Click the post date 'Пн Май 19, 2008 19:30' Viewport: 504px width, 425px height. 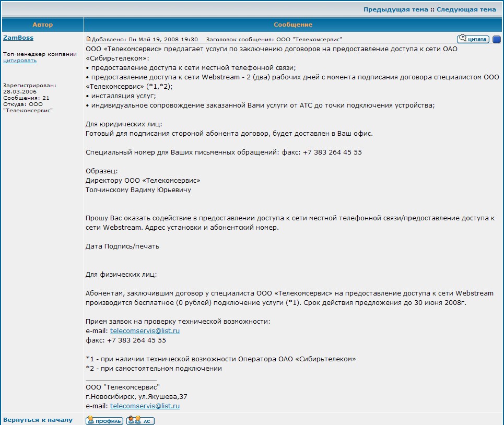coord(163,39)
